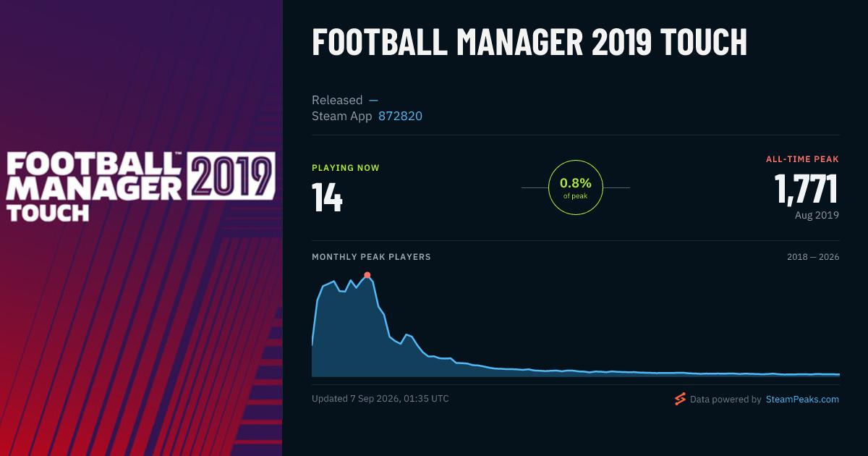This screenshot has width=868, height=456.
Task: Click the red peak marker on chart
Action: pyautogui.click(x=367, y=275)
